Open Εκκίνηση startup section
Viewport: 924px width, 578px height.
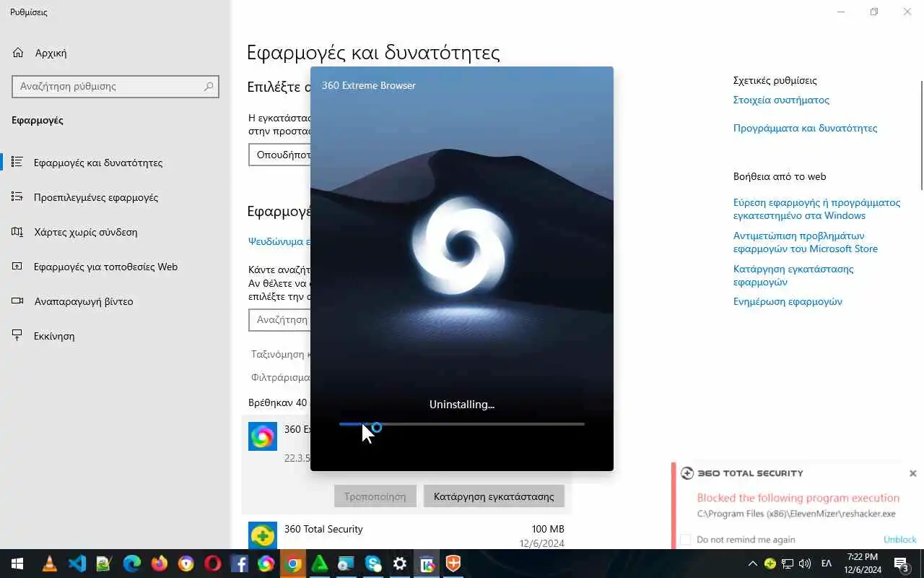pyautogui.click(x=115, y=336)
